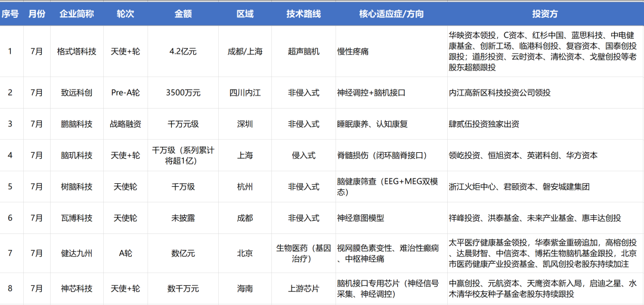This screenshot has width=644, height=305.
Task: Select the 杭州 region cell
Action: [245, 187]
